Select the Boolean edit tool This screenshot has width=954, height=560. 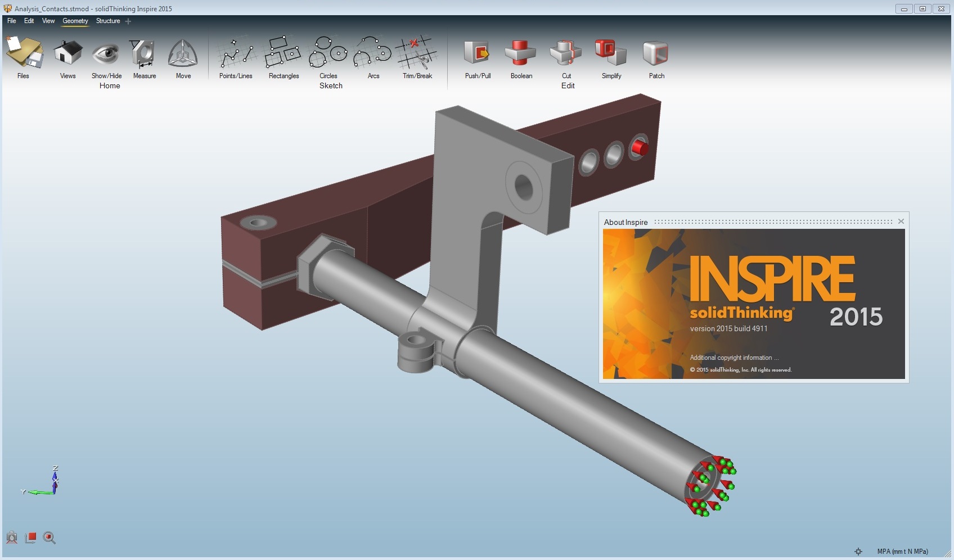[x=520, y=53]
